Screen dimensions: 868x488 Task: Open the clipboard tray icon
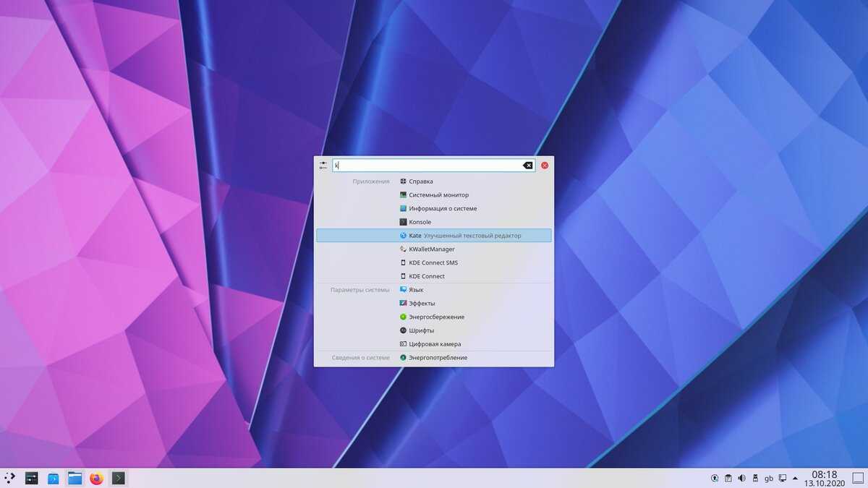(x=728, y=478)
